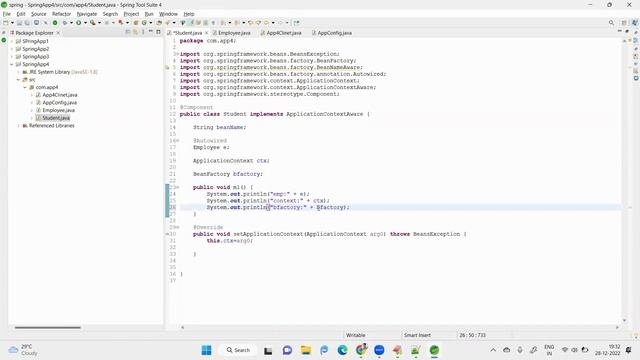Minimize the editor area
Image resolution: width=640 pixels, height=360 pixels.
620,31
